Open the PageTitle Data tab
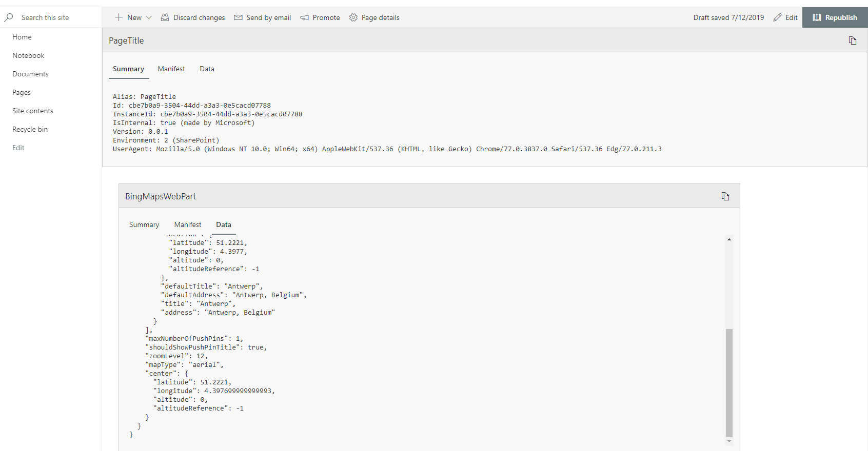Screen dimensions: 868x451 [207, 69]
